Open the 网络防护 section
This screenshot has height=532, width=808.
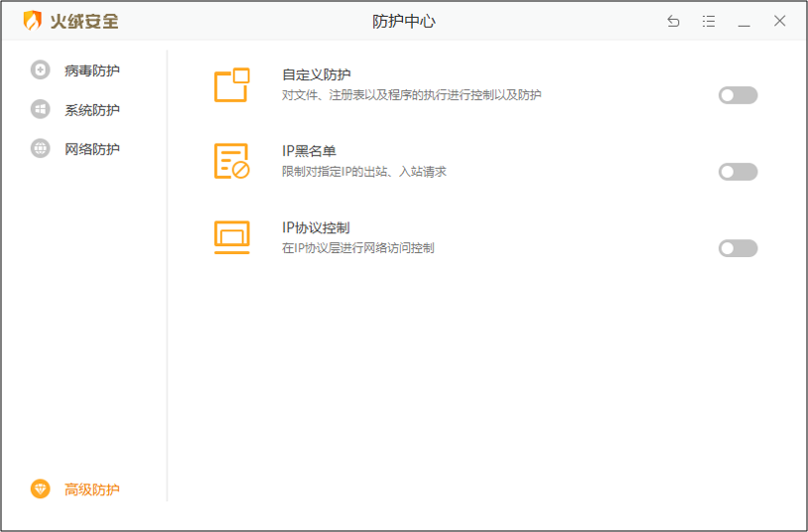click(91, 149)
